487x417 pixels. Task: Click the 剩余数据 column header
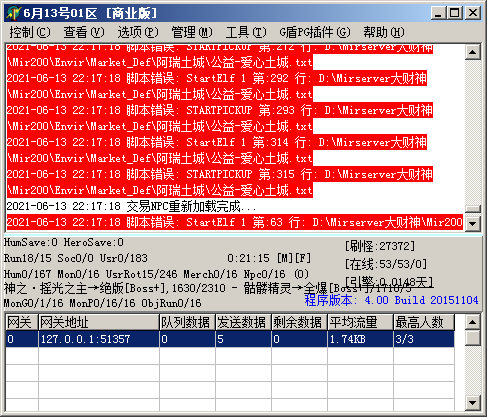coord(299,322)
